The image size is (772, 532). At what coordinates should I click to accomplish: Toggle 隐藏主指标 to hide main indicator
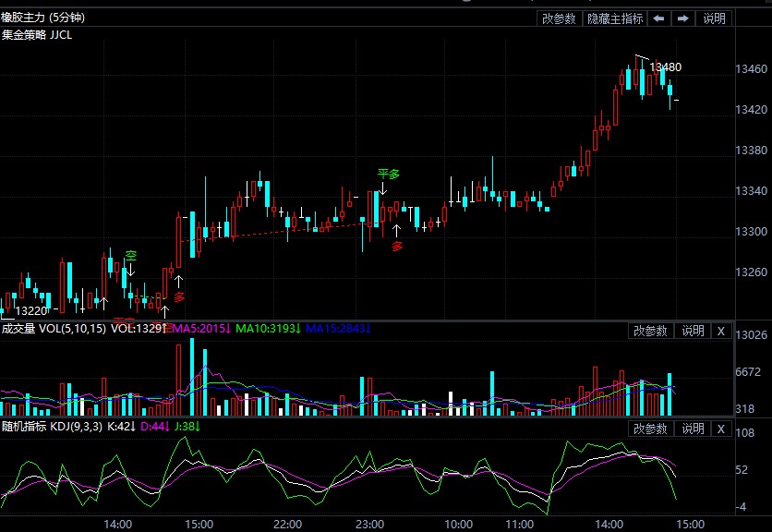[x=615, y=18]
